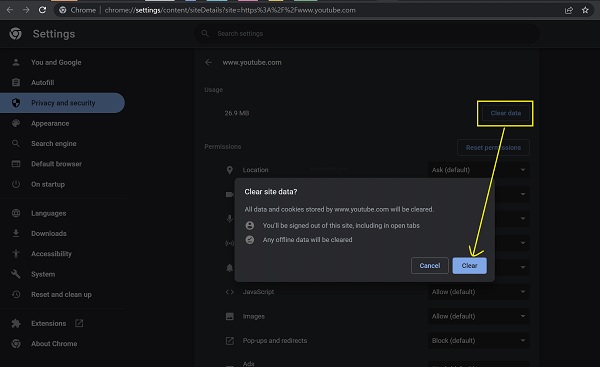Click the offline data check icon

pyautogui.click(x=250, y=240)
